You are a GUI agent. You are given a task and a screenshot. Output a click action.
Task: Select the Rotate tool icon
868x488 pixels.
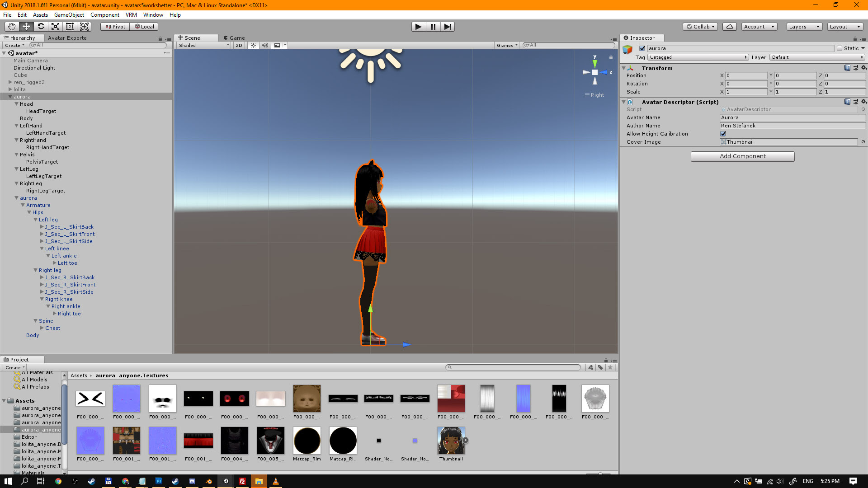click(x=41, y=27)
